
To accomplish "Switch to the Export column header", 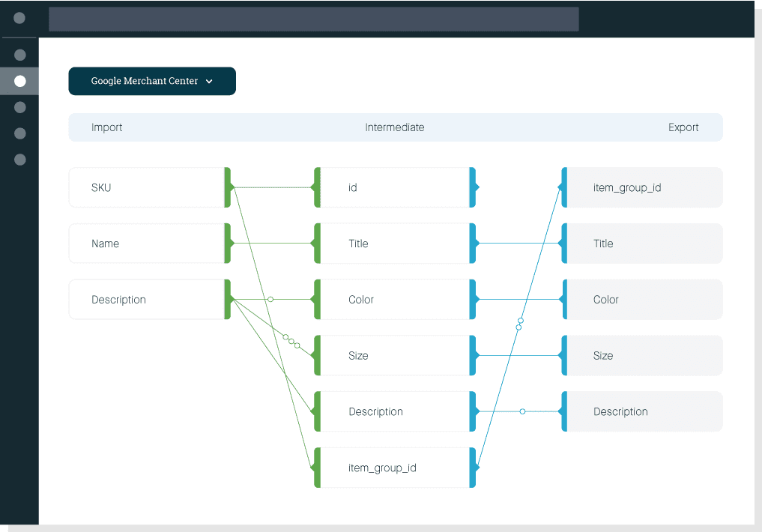I will (683, 127).
